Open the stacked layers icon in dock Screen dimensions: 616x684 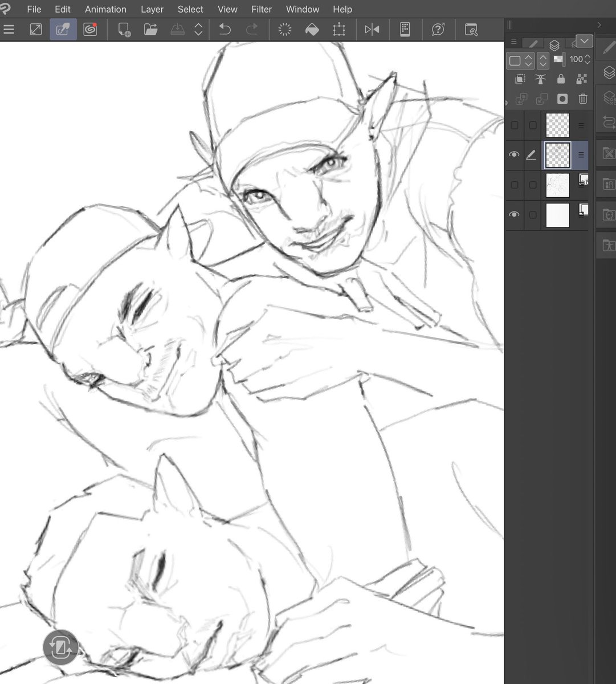609,72
